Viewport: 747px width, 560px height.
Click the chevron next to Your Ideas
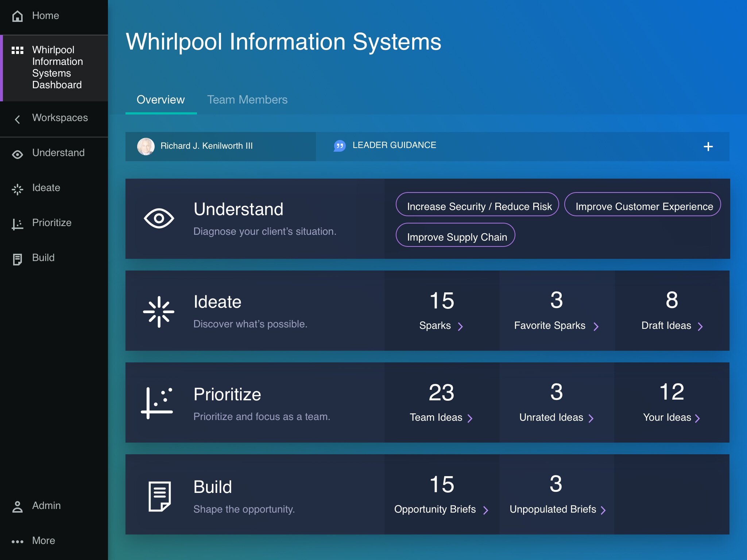coord(697,418)
